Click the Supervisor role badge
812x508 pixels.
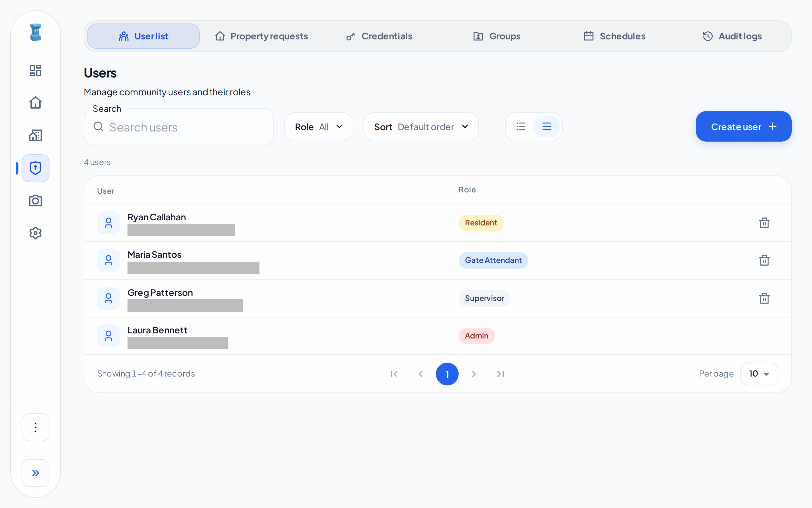coord(485,298)
